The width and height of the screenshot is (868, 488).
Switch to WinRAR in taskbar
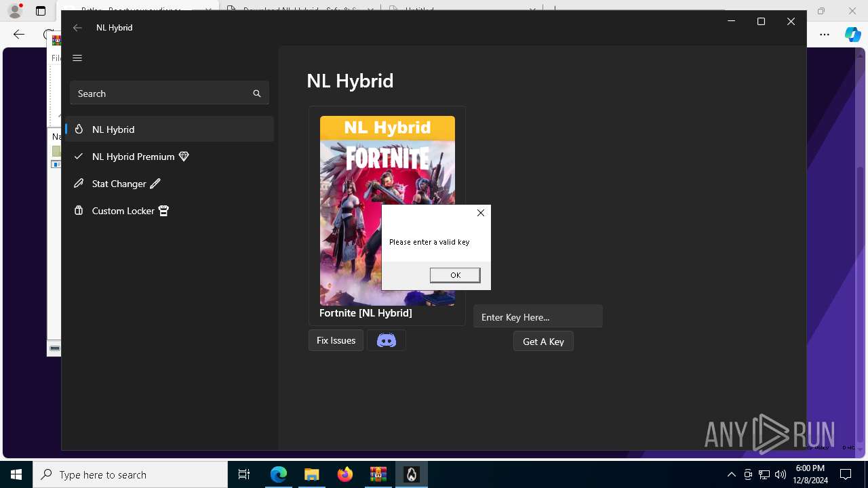378,474
